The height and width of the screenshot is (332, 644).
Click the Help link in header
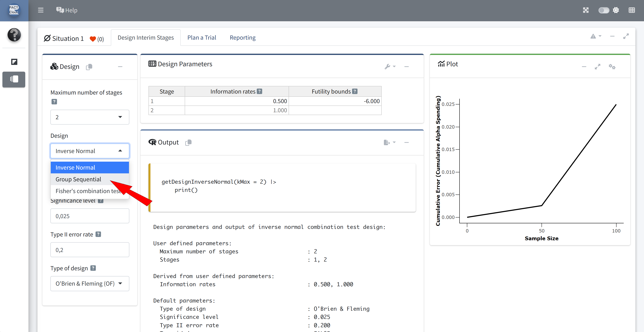[x=67, y=10]
